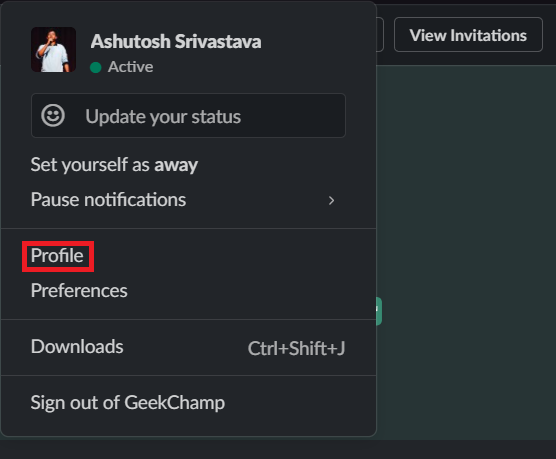Click the partially hidden button left of View Invitations
Image resolution: width=556 pixels, height=459 pixels.
(380, 35)
